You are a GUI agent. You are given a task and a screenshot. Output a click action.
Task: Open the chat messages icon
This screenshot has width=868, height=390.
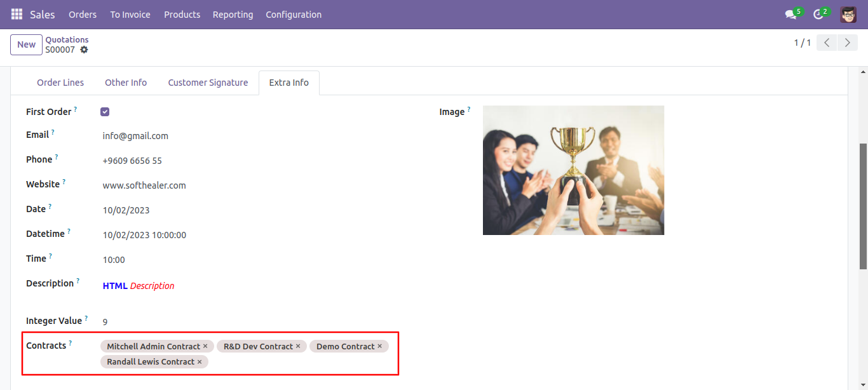pos(790,15)
